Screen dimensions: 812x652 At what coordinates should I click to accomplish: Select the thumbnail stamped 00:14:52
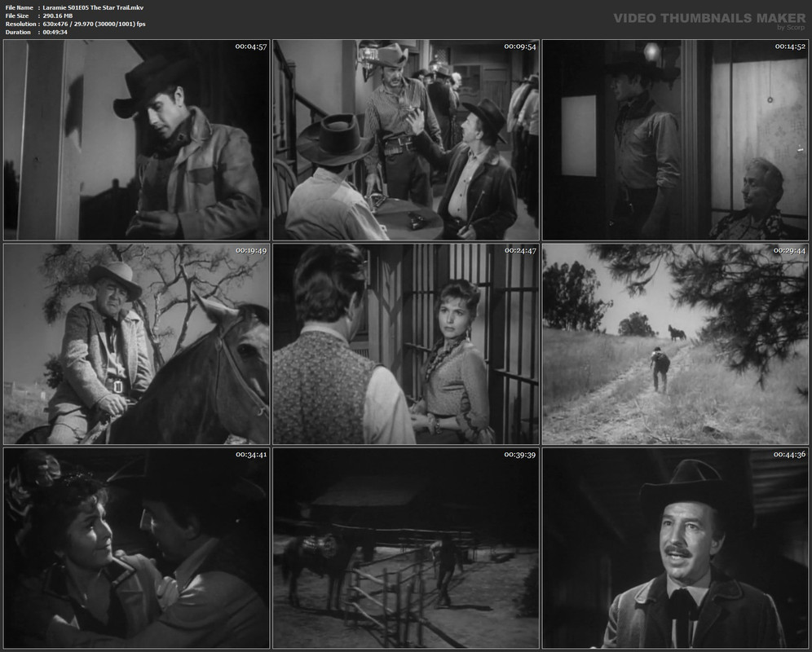pos(675,140)
